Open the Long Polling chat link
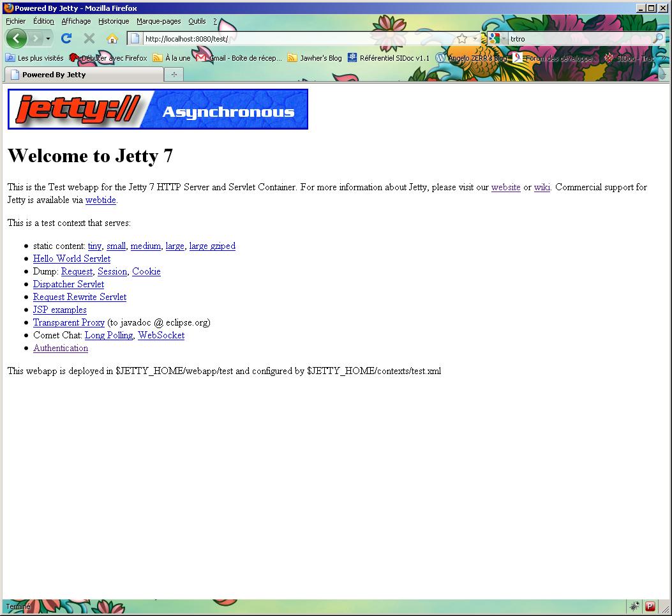Image resolution: width=672 pixels, height=616 pixels. pyautogui.click(x=109, y=336)
